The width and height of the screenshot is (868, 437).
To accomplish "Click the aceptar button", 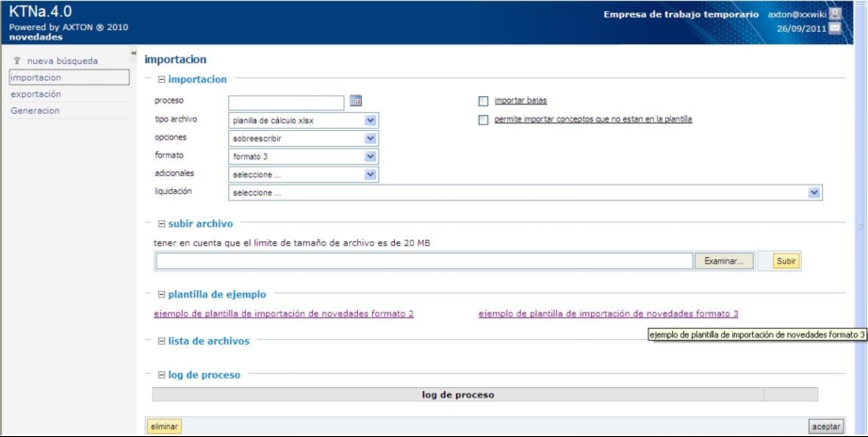I will (827, 427).
